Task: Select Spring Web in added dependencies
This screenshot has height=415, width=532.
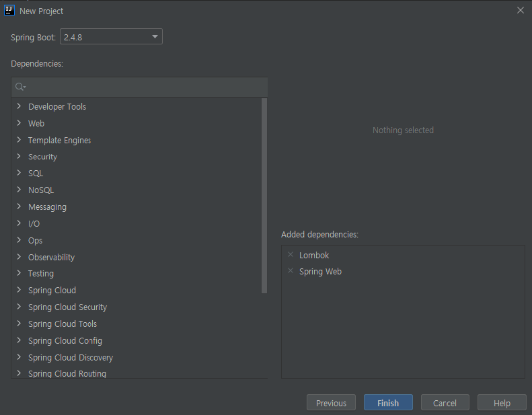Action: (x=320, y=272)
